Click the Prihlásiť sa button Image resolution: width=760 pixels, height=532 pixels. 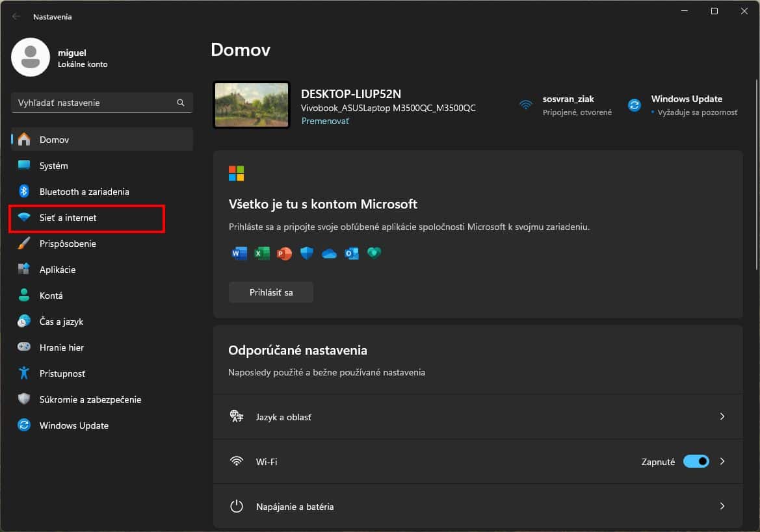pyautogui.click(x=271, y=292)
